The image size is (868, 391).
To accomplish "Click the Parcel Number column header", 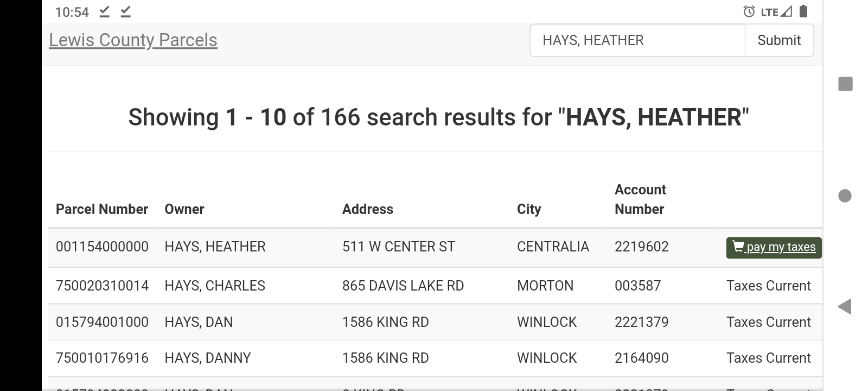I will coord(102,210).
